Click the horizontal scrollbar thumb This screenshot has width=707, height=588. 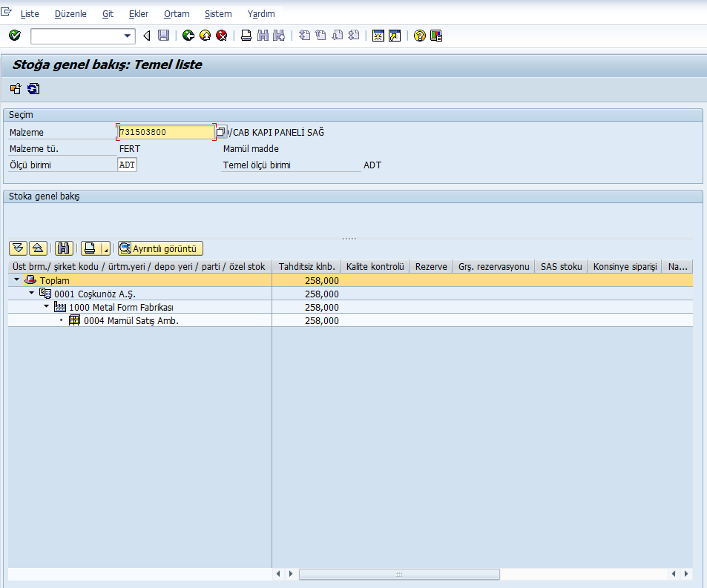click(x=399, y=574)
